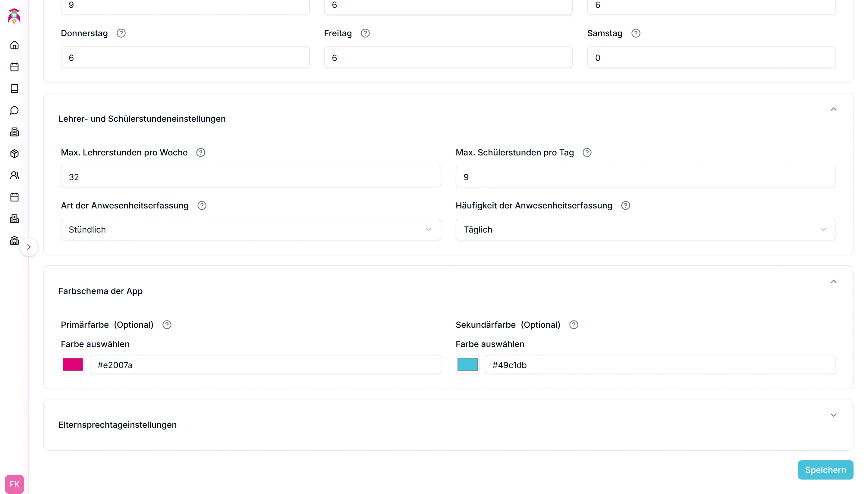This screenshot has height=494, width=868.
Task: Click help icon next to Sekundärfarbe
Action: pos(574,325)
